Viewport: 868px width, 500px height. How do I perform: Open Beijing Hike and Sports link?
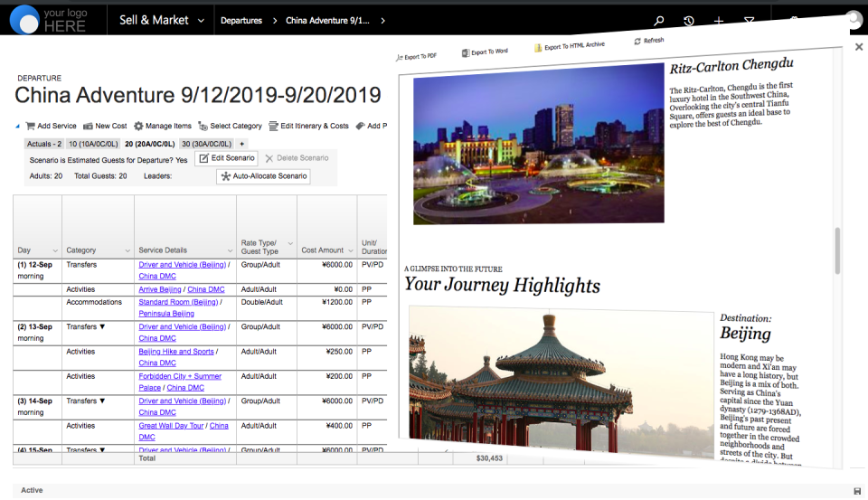176,352
